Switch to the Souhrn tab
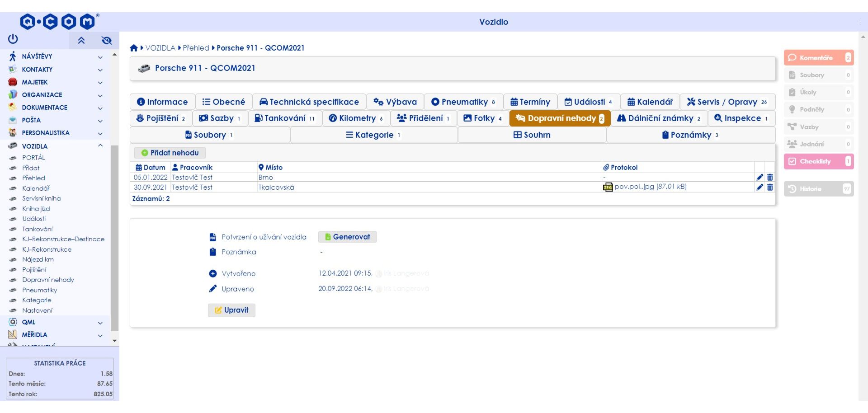The height and width of the screenshot is (413, 868). click(532, 135)
